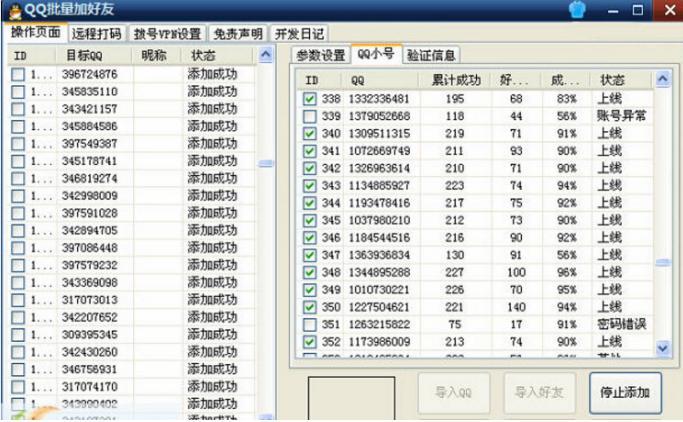683x422 pixels.
Task: Click 添加成功 status beside 342430260
Action: pos(212,352)
